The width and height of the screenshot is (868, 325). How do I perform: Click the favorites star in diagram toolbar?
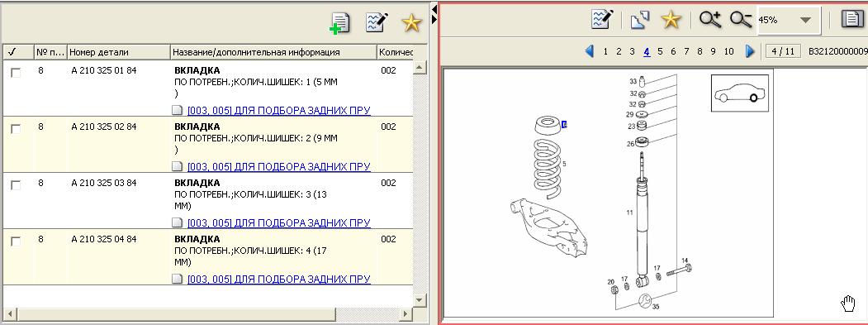[x=671, y=20]
